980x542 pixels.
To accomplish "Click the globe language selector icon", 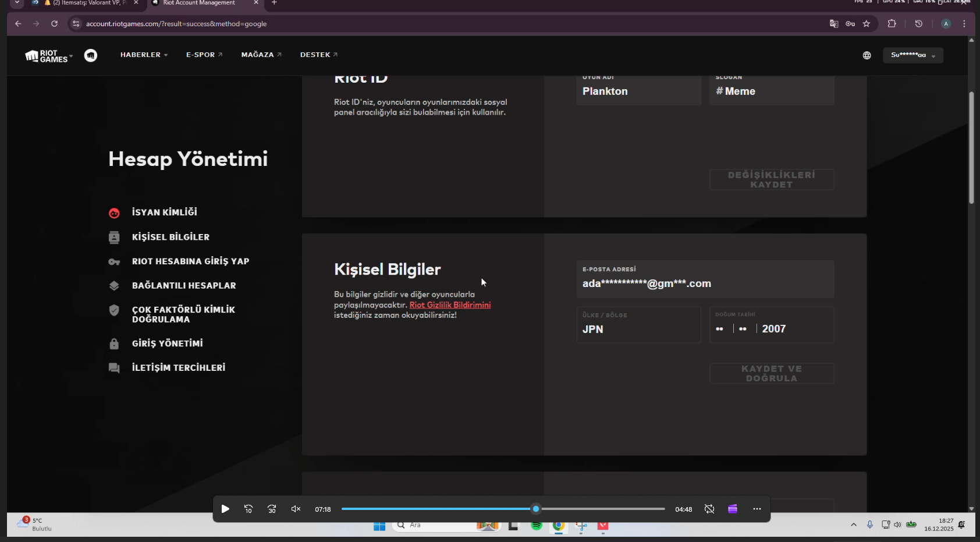I will pos(867,55).
